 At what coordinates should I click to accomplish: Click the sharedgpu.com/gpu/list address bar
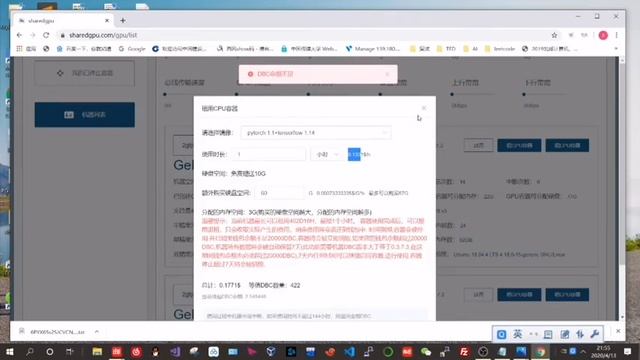click(302, 36)
